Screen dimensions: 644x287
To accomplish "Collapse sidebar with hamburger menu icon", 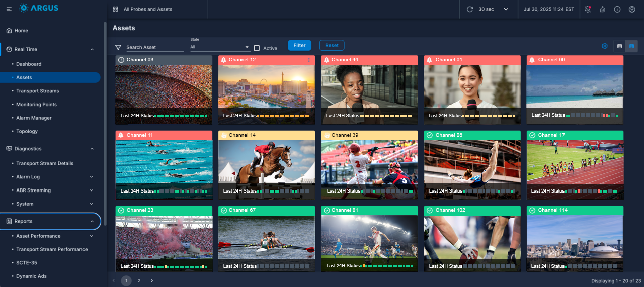I will tap(9, 9).
